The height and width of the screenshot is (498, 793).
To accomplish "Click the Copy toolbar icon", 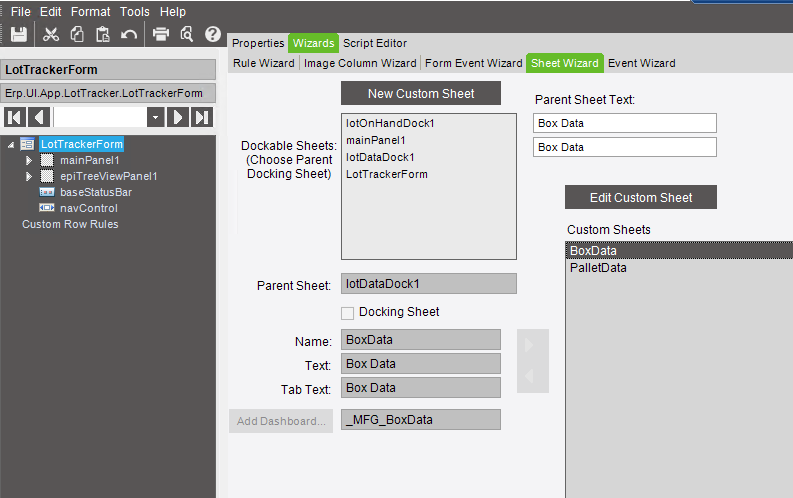I will tap(77, 34).
